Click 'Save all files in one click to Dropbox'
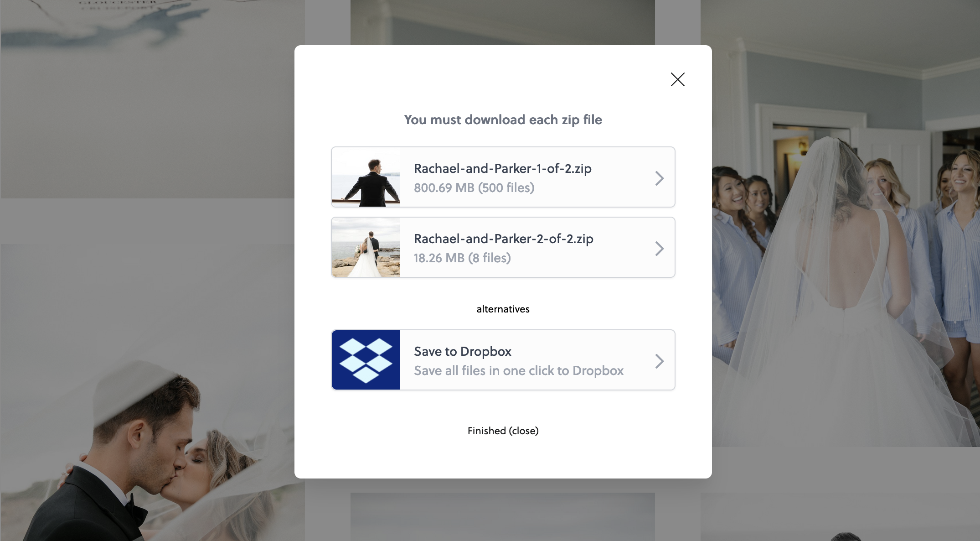This screenshot has width=980, height=541. 519,370
